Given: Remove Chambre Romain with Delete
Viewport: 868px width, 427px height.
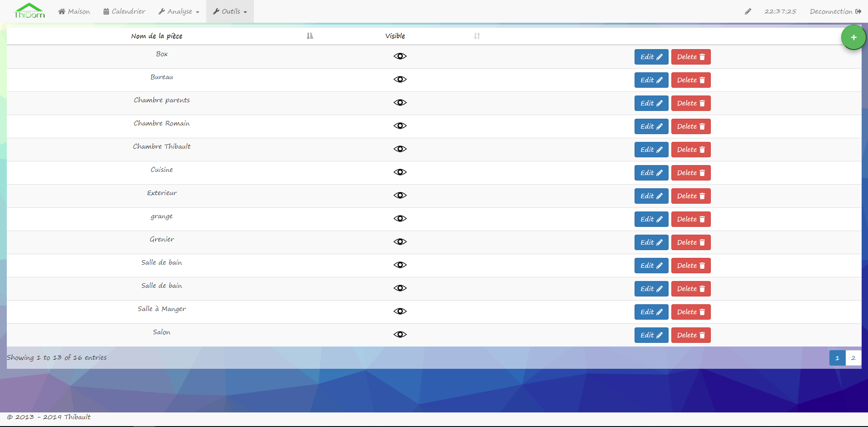Looking at the screenshot, I should (691, 126).
